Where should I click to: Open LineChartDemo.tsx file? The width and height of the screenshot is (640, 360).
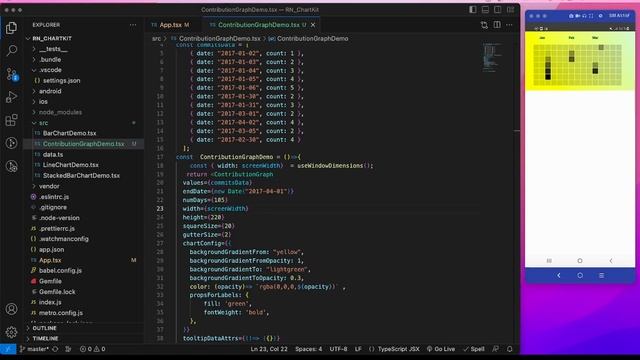pos(71,165)
